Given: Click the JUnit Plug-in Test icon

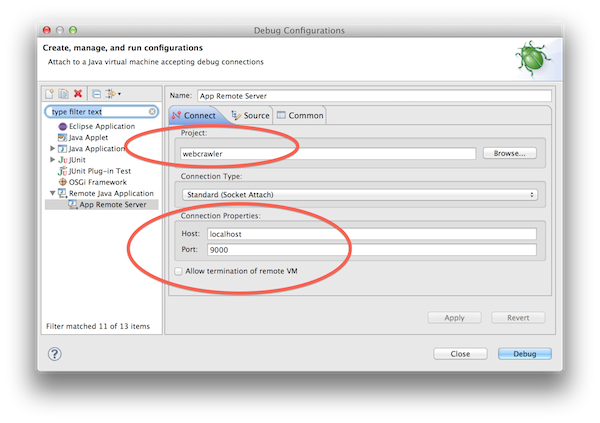Looking at the screenshot, I should 62,171.
